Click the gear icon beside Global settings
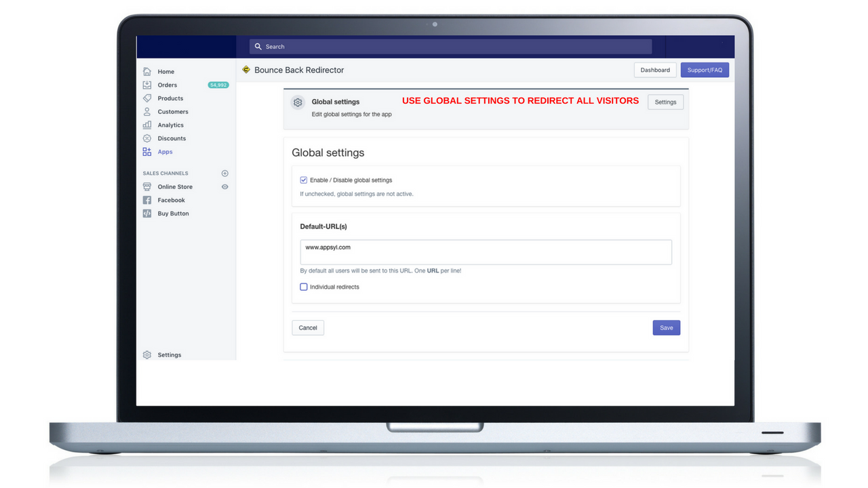Image resolution: width=868 pixels, height=488 pixels. pos(298,102)
